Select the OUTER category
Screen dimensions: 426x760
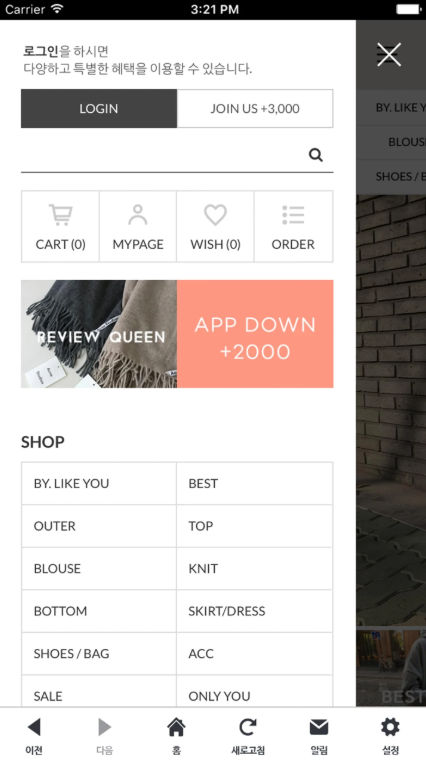(x=99, y=526)
